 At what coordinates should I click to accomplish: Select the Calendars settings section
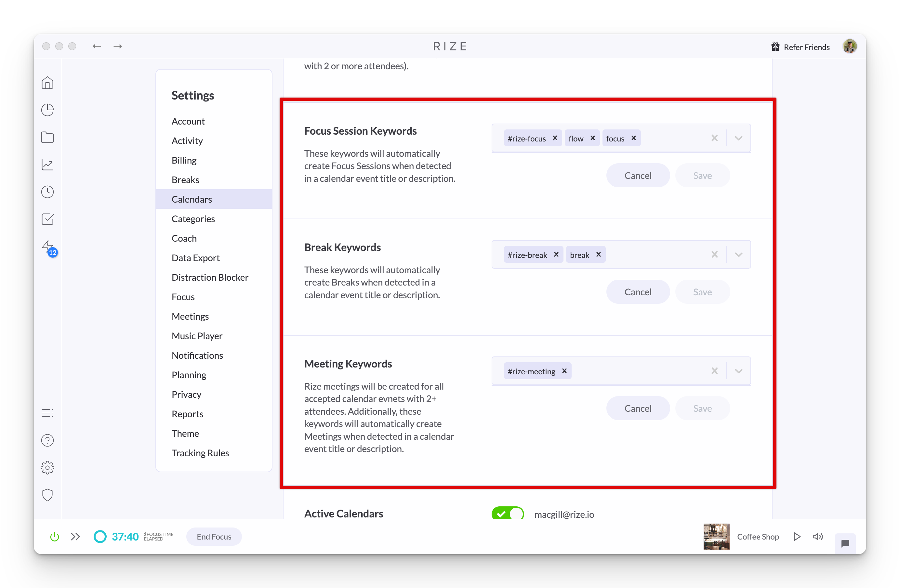click(214, 199)
